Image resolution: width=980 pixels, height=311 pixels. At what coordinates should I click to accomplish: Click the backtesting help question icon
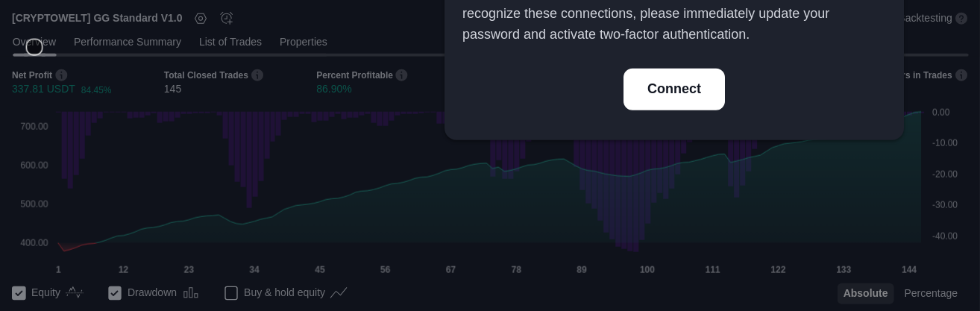point(961,18)
